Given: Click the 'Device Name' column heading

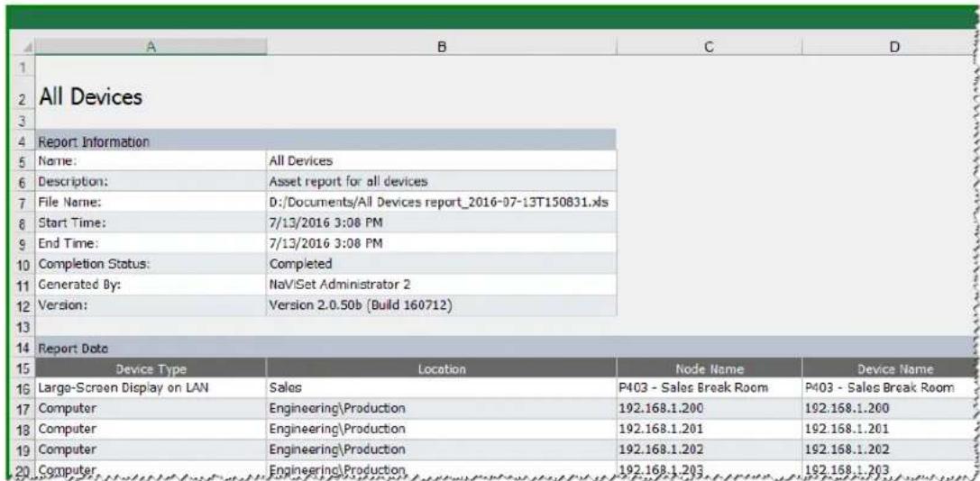Looking at the screenshot, I should 889,368.
